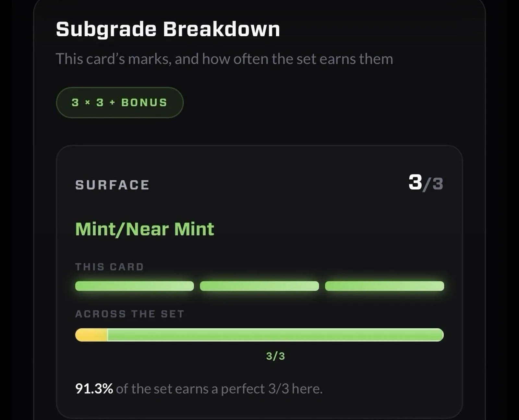Screen dimensions: 519x420
Task: Click the large bold 3 in the score
Action: [x=415, y=182]
